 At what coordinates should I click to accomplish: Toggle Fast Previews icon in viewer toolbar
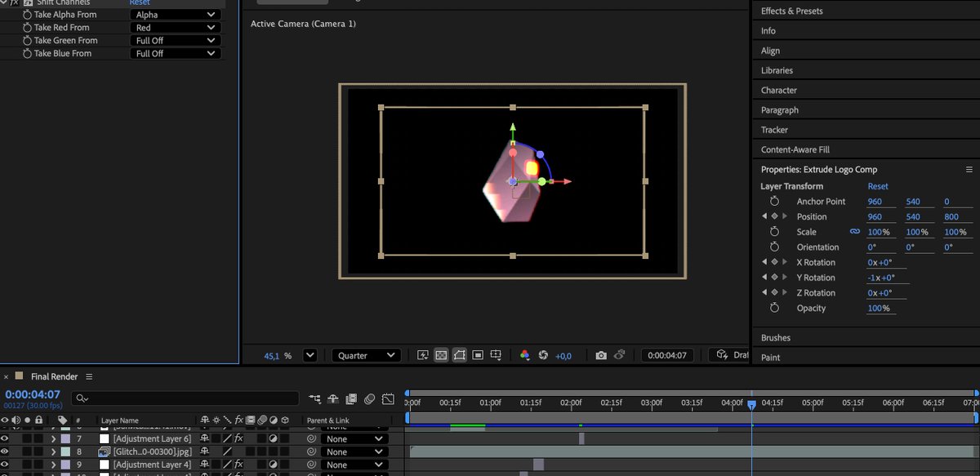(x=423, y=355)
